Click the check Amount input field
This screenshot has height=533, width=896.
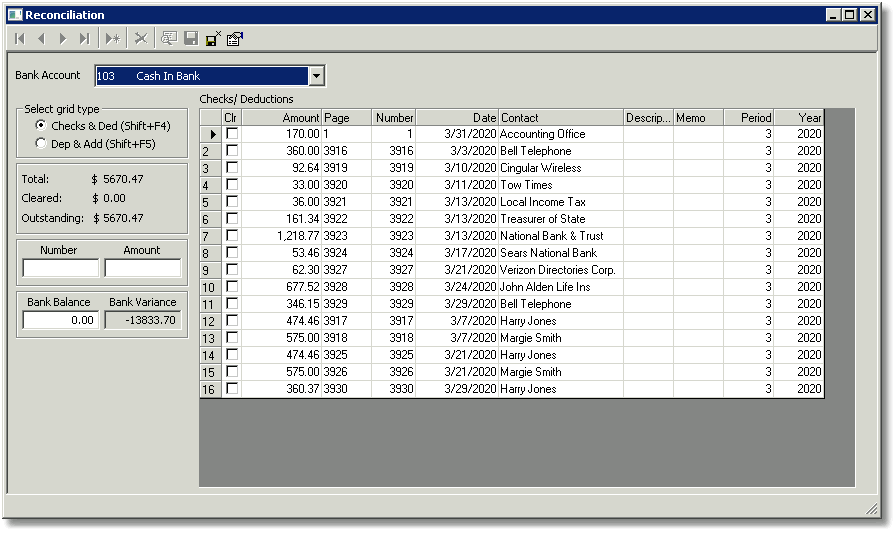tap(143, 268)
